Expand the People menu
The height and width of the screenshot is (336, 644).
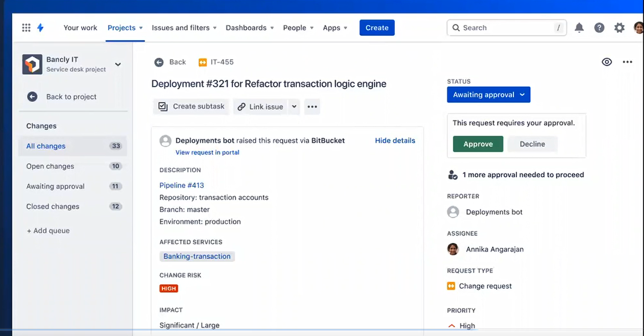(x=298, y=28)
